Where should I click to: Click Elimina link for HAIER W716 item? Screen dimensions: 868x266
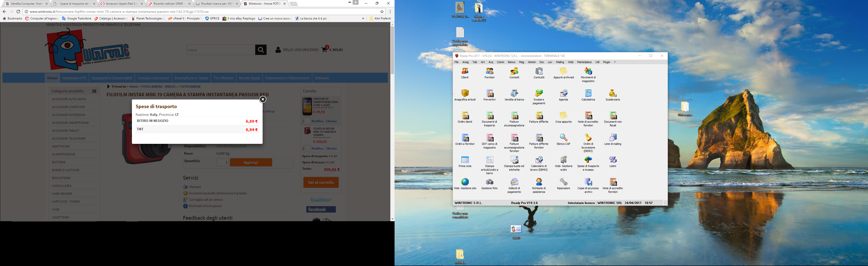[x=331, y=121]
